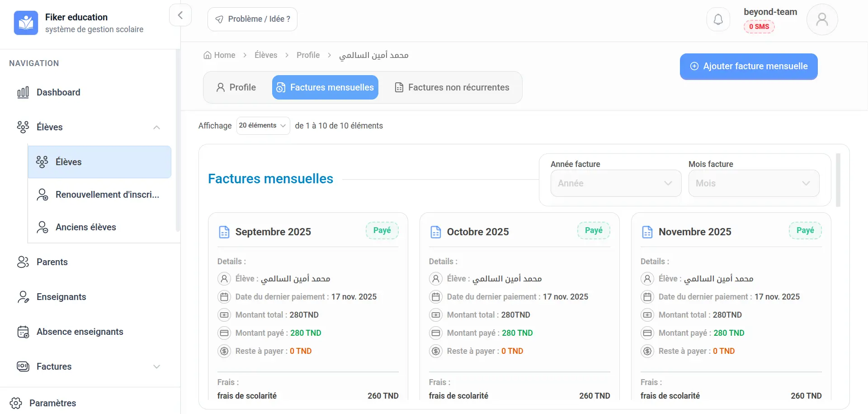The height and width of the screenshot is (414, 868).
Task: Click the Parents sidebar icon
Action: click(x=23, y=262)
